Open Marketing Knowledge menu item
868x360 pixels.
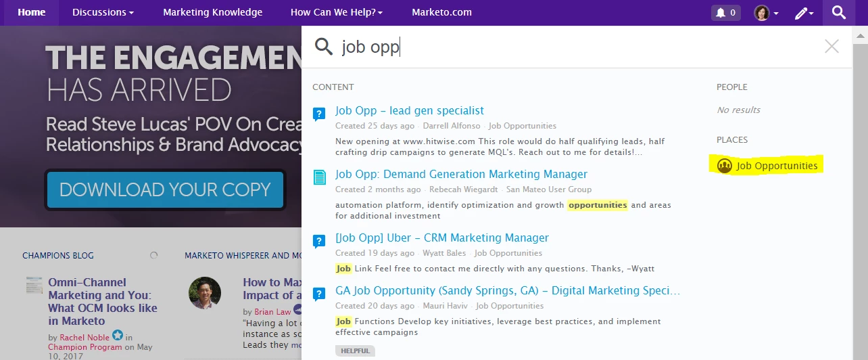click(x=213, y=12)
